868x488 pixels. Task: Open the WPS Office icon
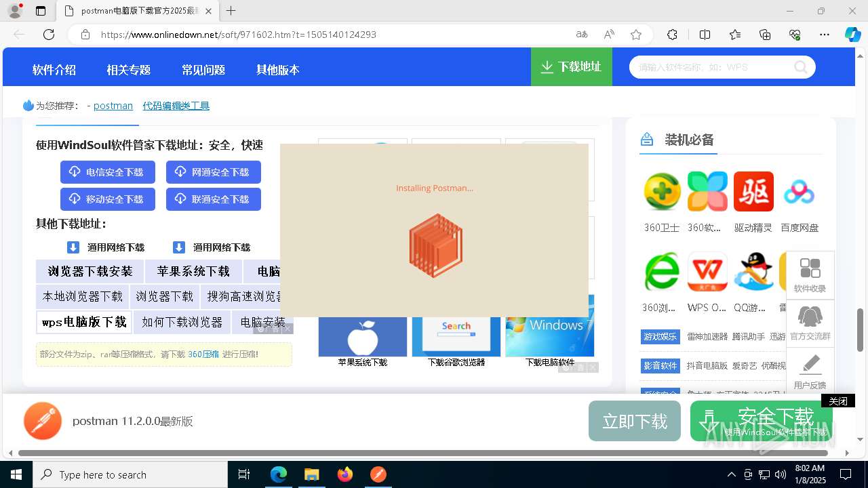[707, 272]
